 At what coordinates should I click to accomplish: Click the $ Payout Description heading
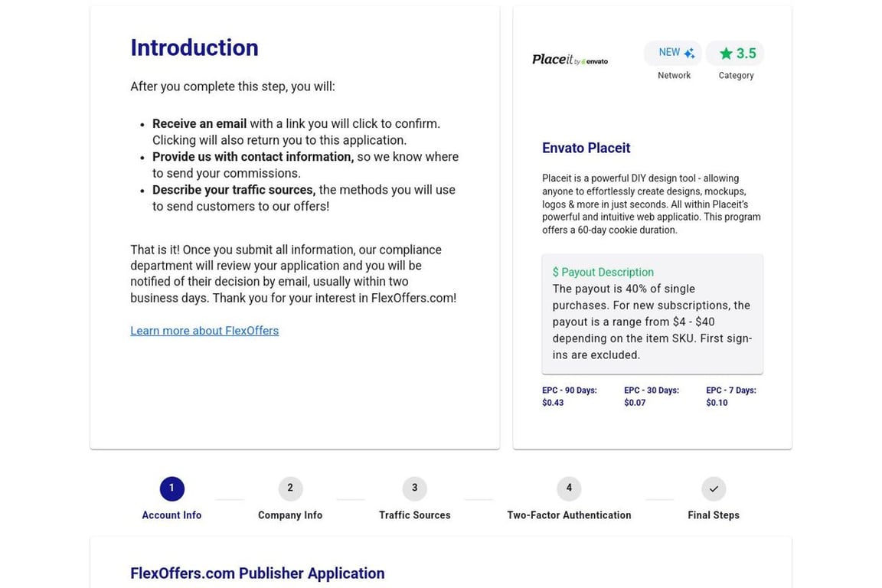coord(603,273)
